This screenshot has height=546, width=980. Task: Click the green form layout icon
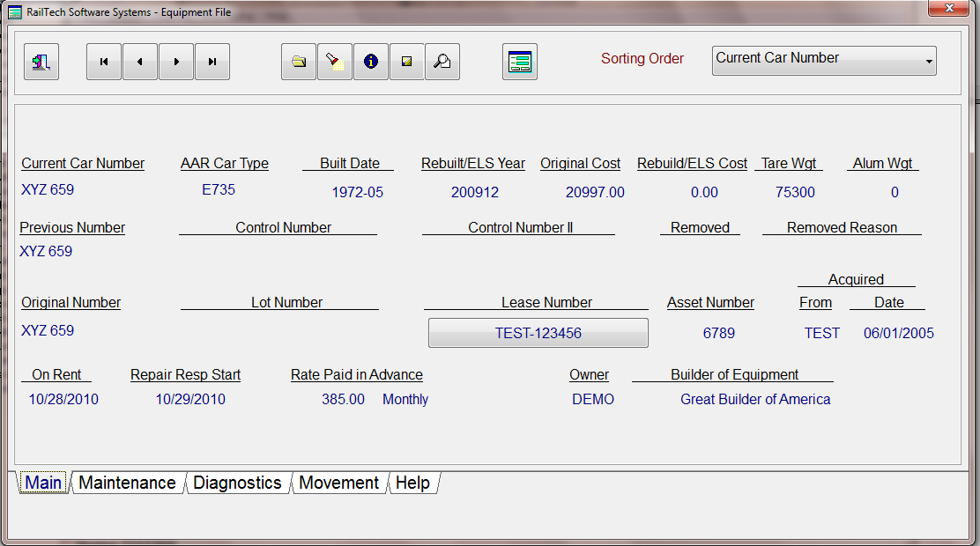(x=520, y=62)
